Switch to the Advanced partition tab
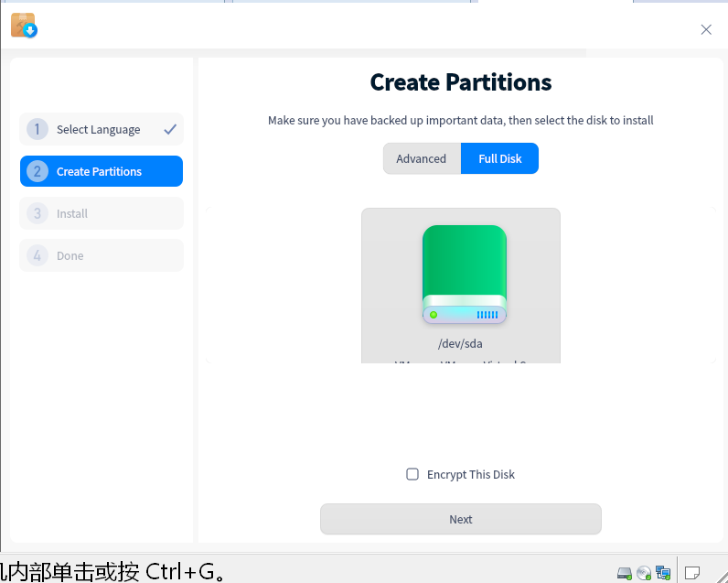728x583 pixels. point(422,158)
